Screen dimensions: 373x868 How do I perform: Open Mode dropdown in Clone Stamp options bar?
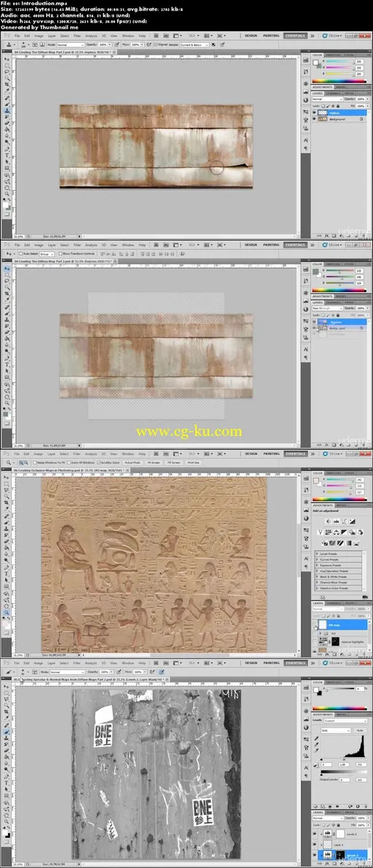[70, 45]
